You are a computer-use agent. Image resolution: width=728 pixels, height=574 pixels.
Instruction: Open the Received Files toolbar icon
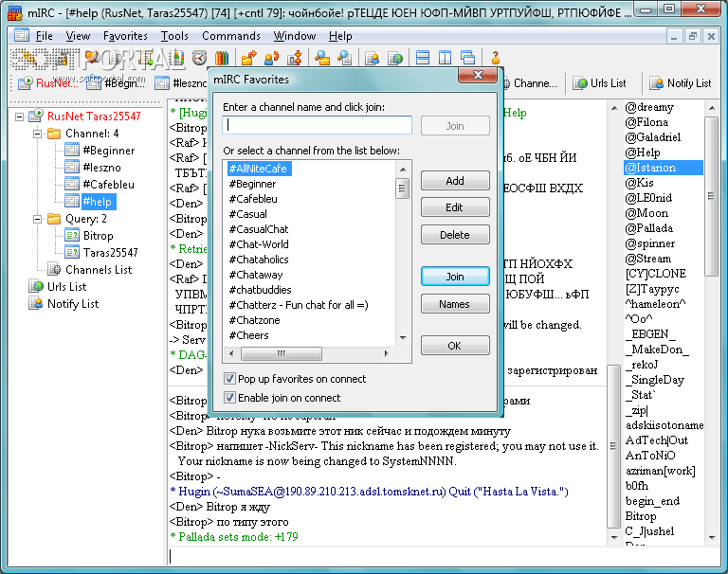322,58
